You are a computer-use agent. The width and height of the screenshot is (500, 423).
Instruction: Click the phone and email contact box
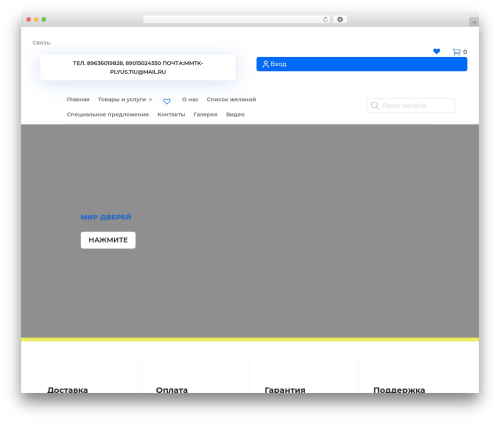[x=138, y=67]
